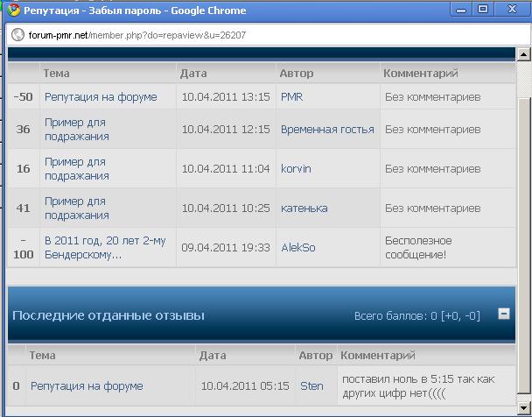Open Sten's user profile
This screenshot has width=532, height=417.
click(x=311, y=385)
